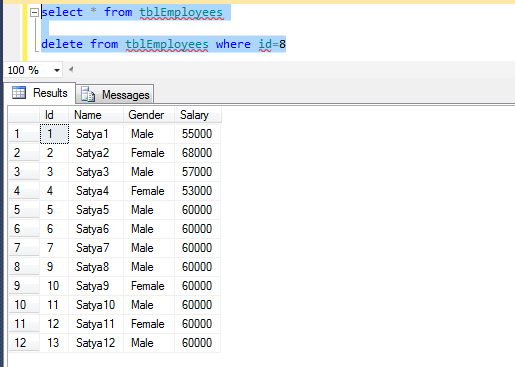Select row header for Satya1 row

click(x=24, y=134)
